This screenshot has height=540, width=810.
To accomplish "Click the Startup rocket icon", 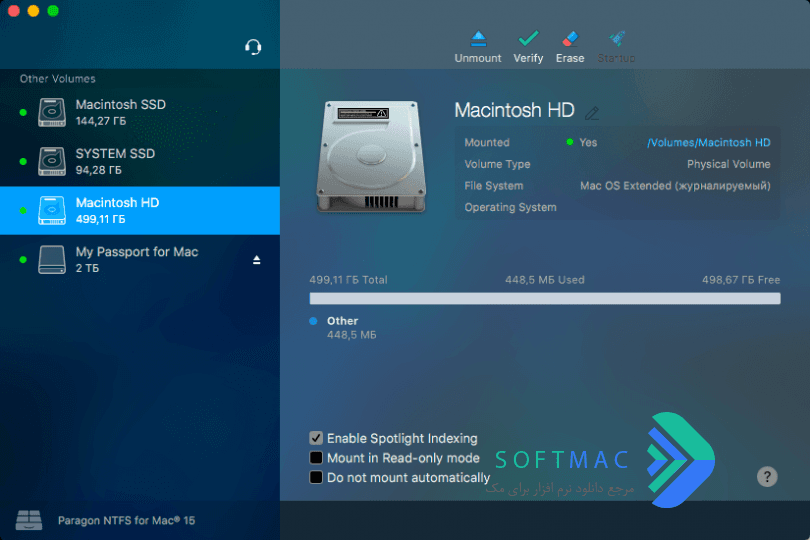I will [616, 39].
